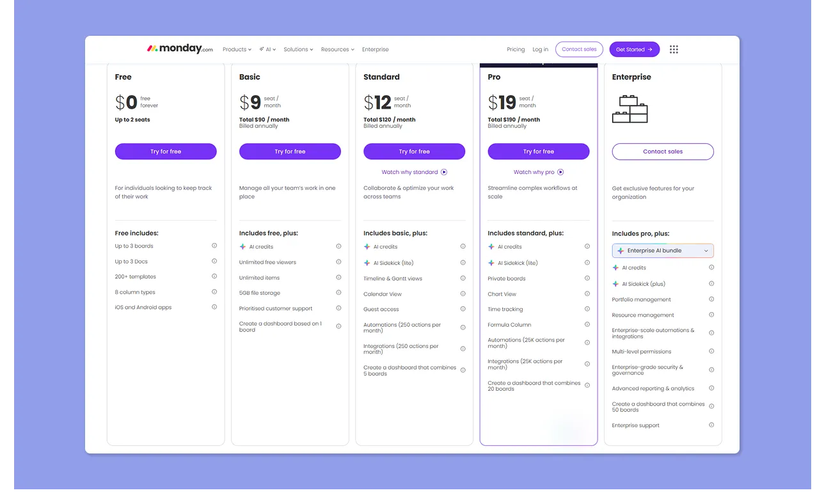Click info icon for Enterprise support
The width and height of the screenshot is (824, 504).
pos(711,425)
